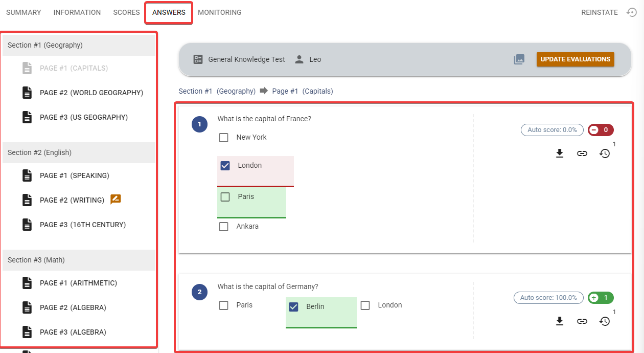This screenshot has width=644, height=353.
Task: Click the candidate name Leo
Action: [315, 59]
